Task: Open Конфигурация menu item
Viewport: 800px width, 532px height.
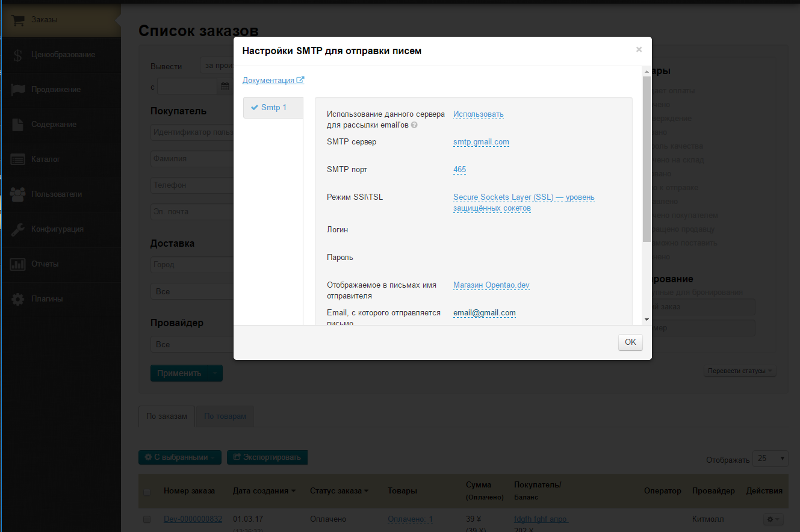Action: pos(60,229)
